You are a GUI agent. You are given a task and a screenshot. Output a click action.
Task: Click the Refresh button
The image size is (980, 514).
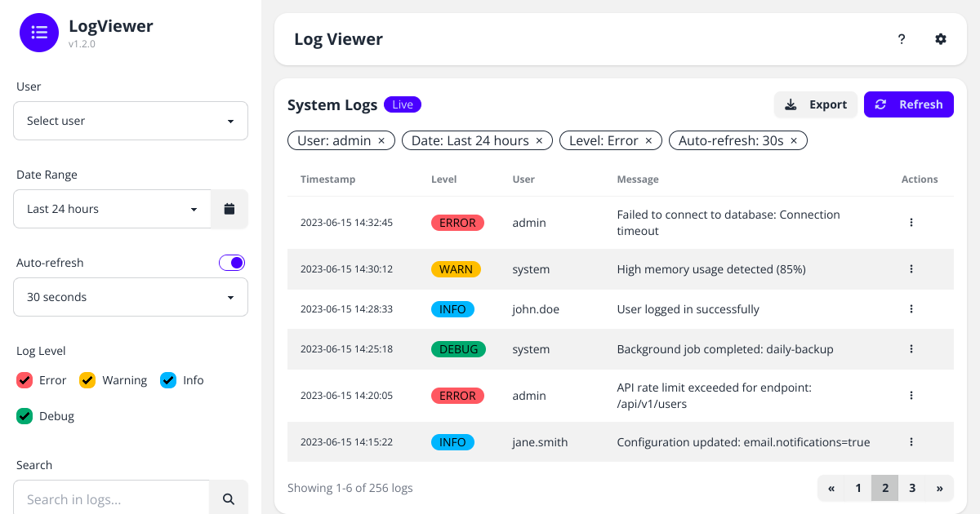click(908, 104)
